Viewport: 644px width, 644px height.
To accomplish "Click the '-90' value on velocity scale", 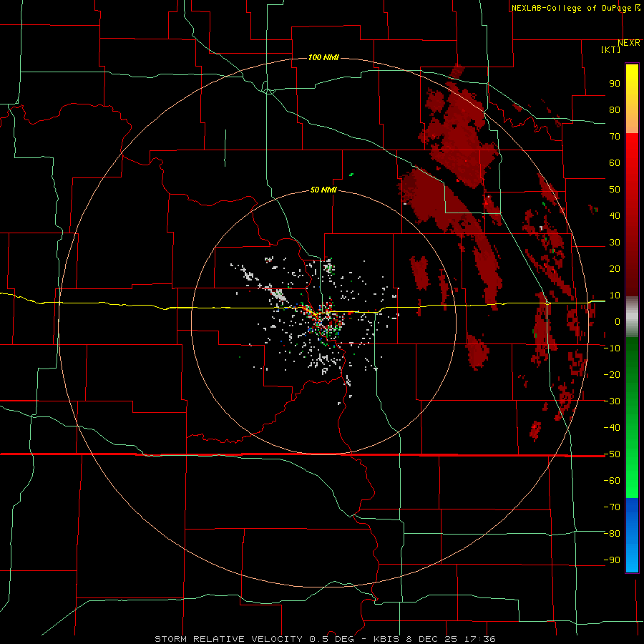I will click(x=612, y=560).
